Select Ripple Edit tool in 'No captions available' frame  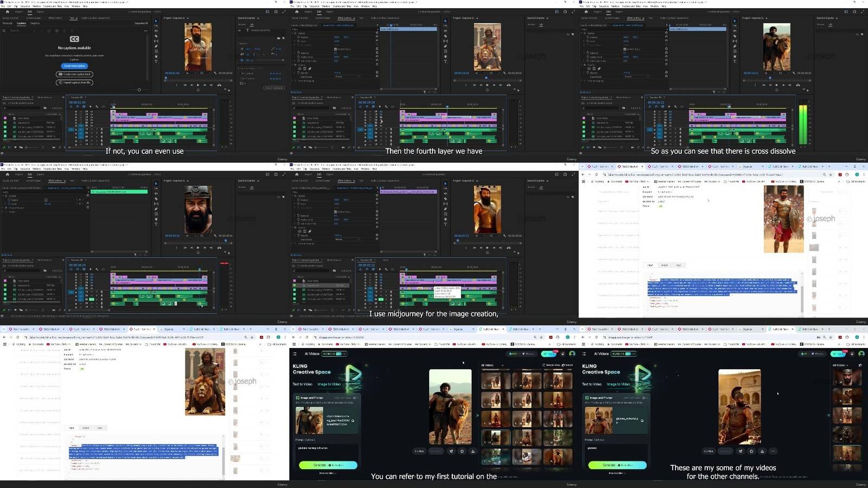click(x=156, y=31)
